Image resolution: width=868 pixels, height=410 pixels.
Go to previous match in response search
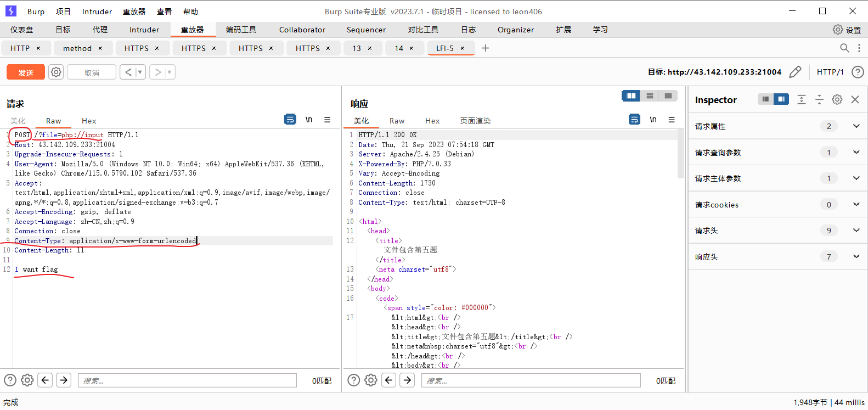[x=390, y=380]
